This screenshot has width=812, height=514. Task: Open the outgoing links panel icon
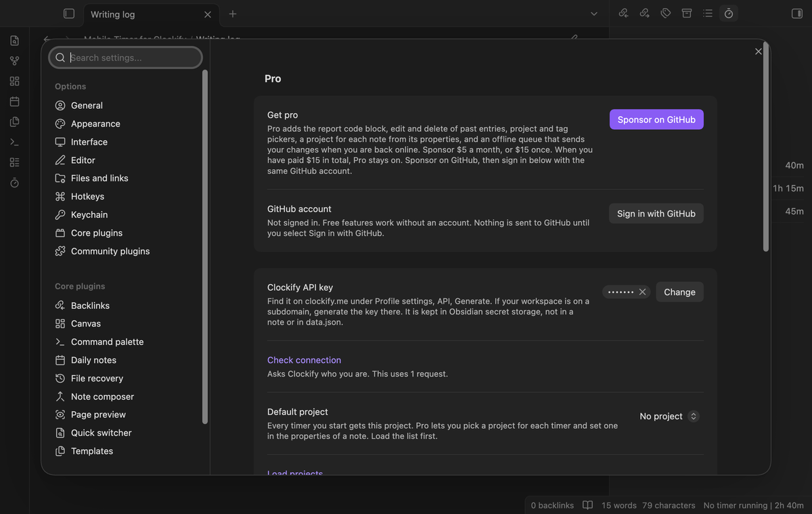click(645, 13)
